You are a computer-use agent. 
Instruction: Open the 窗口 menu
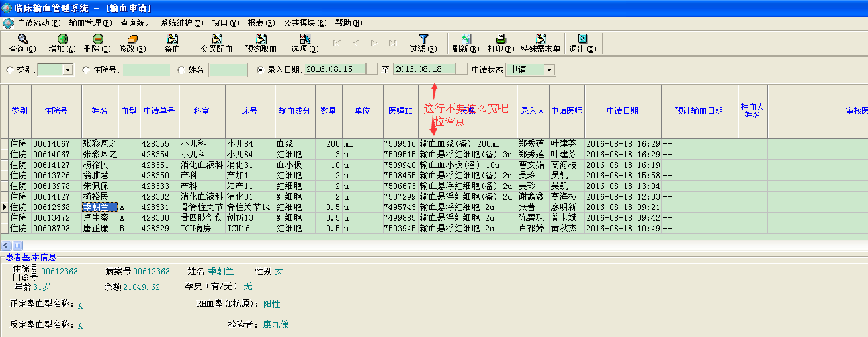226,23
